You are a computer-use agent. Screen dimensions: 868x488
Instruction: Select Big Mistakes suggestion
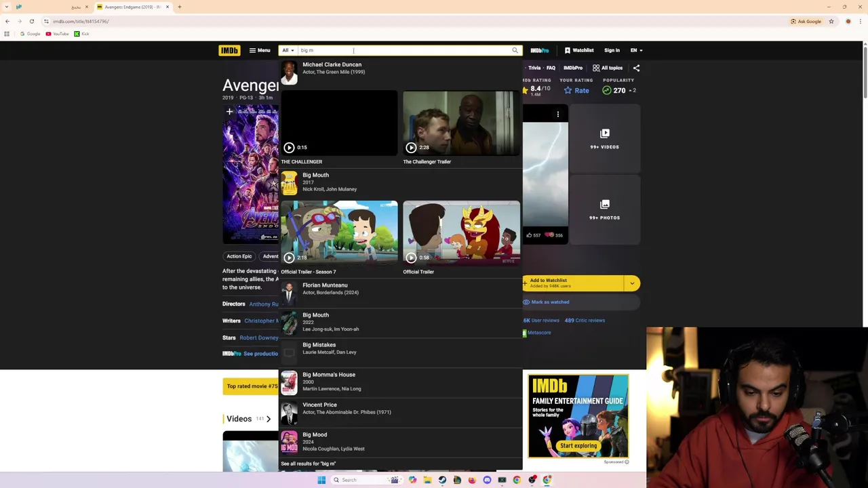click(x=400, y=352)
